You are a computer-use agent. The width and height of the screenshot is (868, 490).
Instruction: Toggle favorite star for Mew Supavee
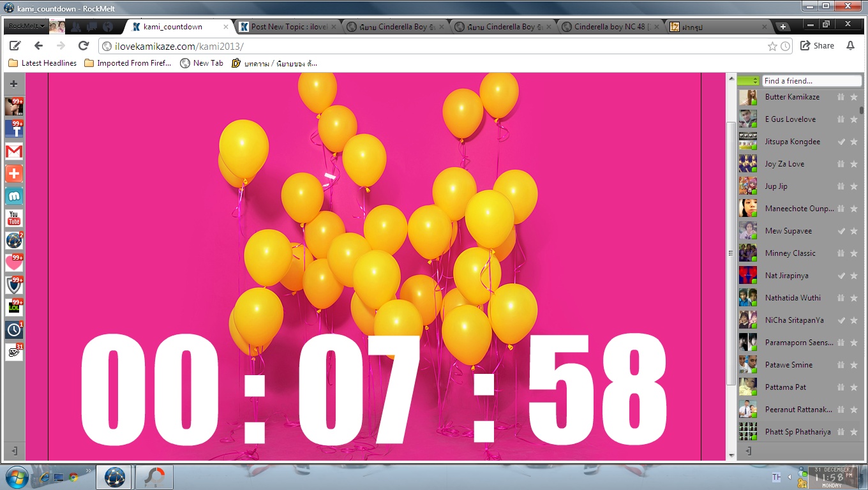click(854, 231)
